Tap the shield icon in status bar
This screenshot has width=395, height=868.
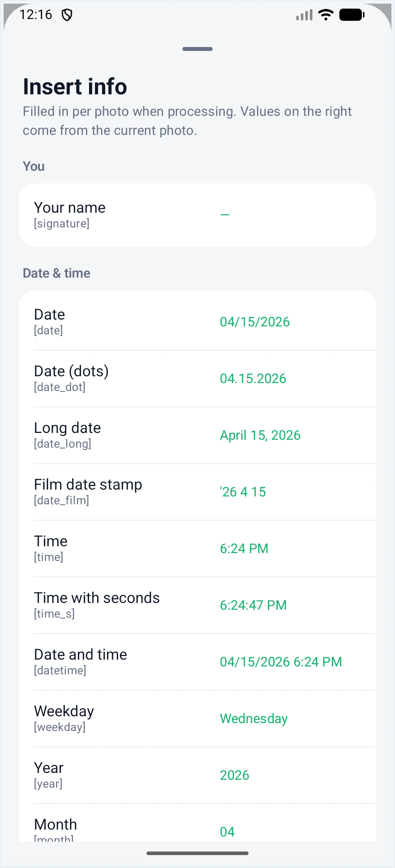67,15
